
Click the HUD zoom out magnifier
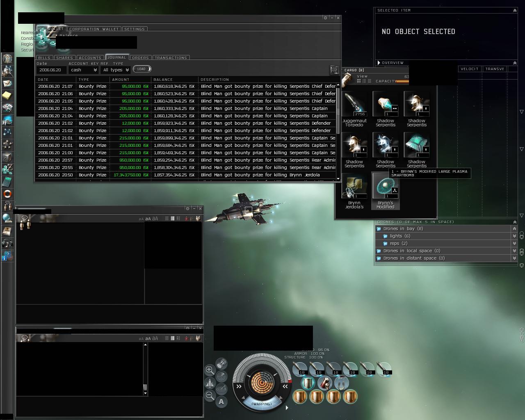point(209,395)
